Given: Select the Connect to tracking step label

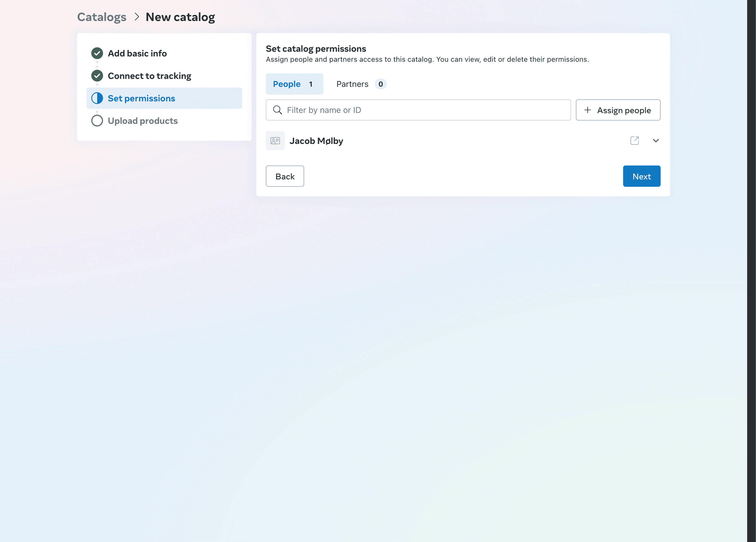Looking at the screenshot, I should coord(149,76).
